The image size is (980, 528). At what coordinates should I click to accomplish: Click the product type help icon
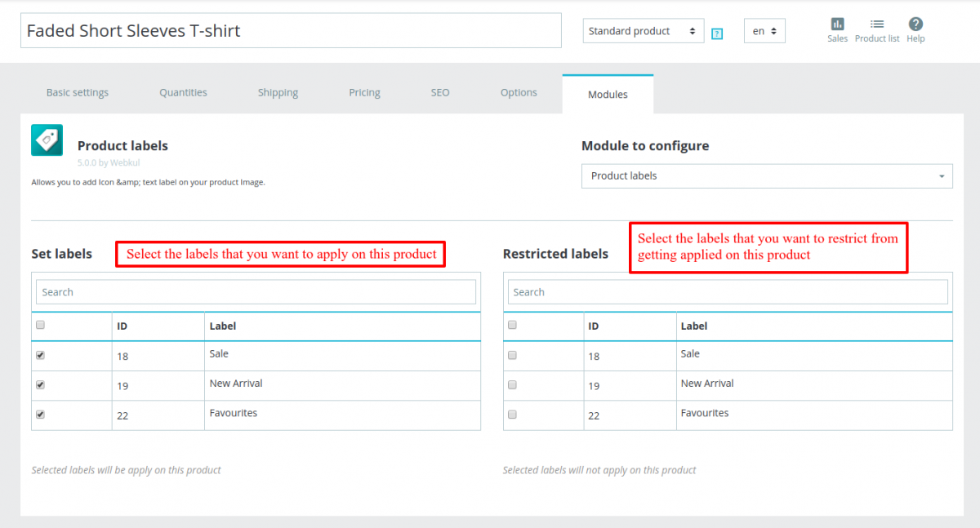[717, 33]
